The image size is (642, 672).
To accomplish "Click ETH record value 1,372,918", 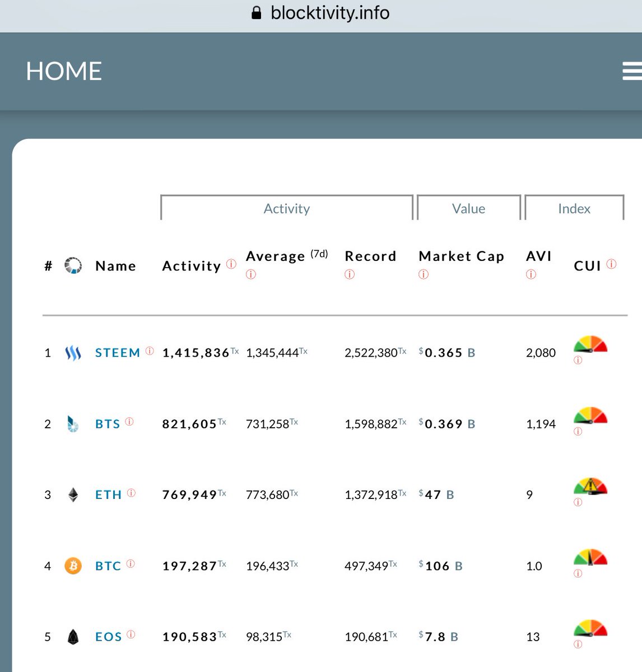I will coord(371,495).
